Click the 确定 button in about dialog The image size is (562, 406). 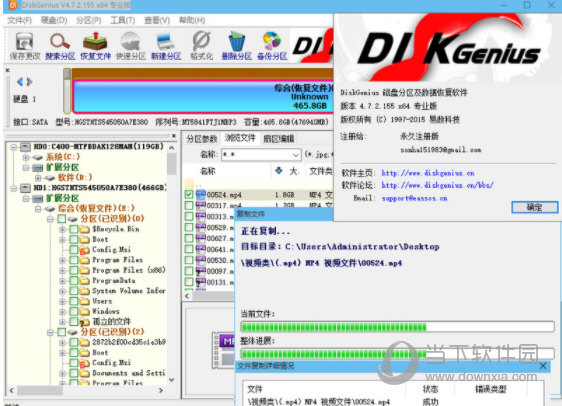tap(534, 207)
